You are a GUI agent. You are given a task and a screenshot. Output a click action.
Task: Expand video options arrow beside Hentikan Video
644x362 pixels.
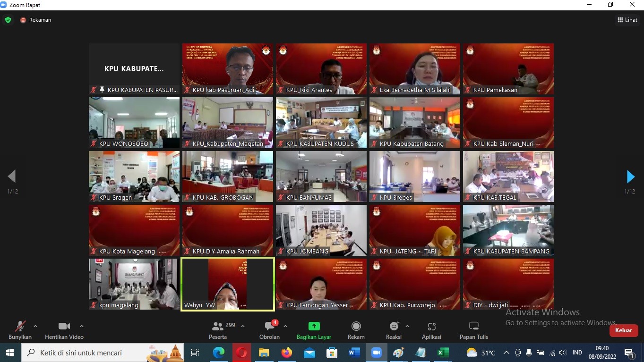[82, 326]
